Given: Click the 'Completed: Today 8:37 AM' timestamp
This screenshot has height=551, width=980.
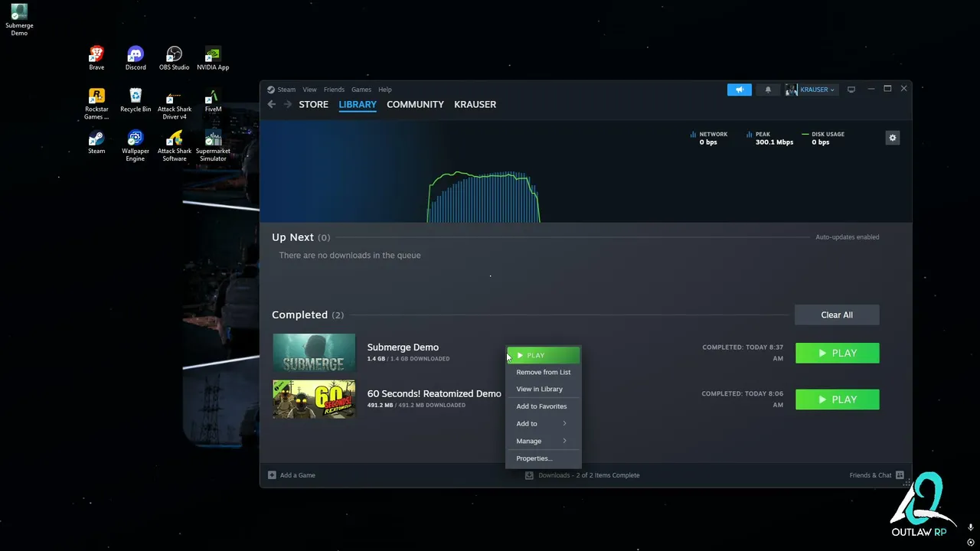Looking at the screenshot, I should tap(743, 353).
